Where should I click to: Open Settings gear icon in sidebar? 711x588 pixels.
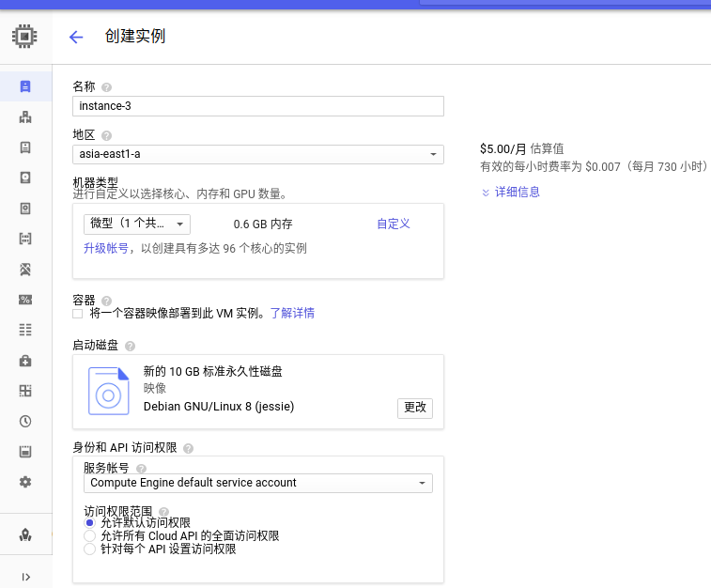(25, 482)
